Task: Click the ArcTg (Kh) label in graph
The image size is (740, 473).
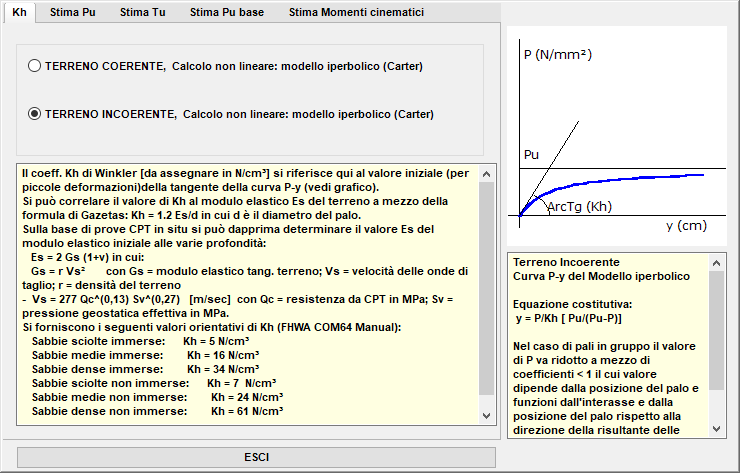Action: 579,206
